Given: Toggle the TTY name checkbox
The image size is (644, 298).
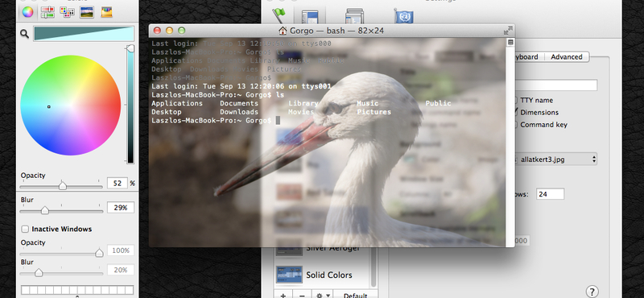Looking at the screenshot, I should tap(515, 101).
